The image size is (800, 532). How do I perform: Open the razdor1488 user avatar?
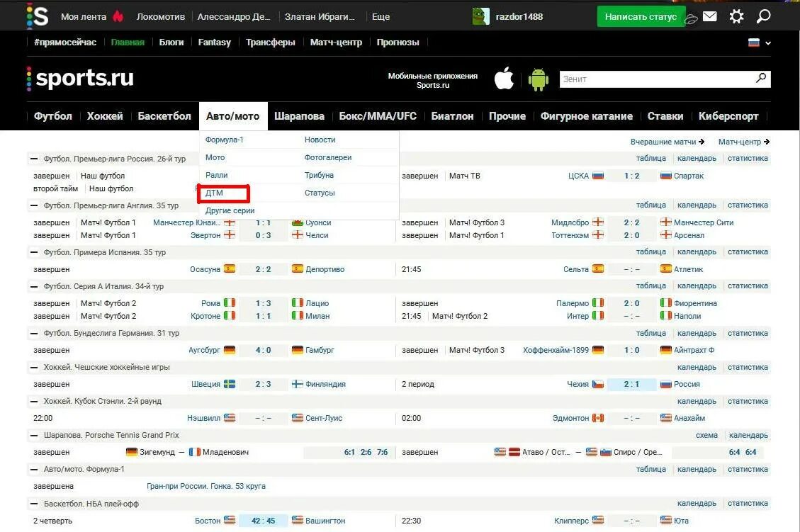(x=480, y=16)
